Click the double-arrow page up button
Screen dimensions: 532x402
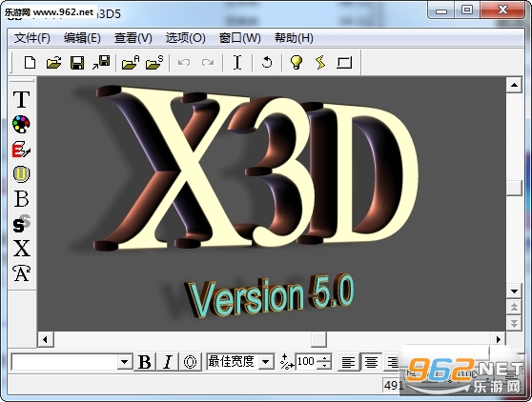coord(514,307)
